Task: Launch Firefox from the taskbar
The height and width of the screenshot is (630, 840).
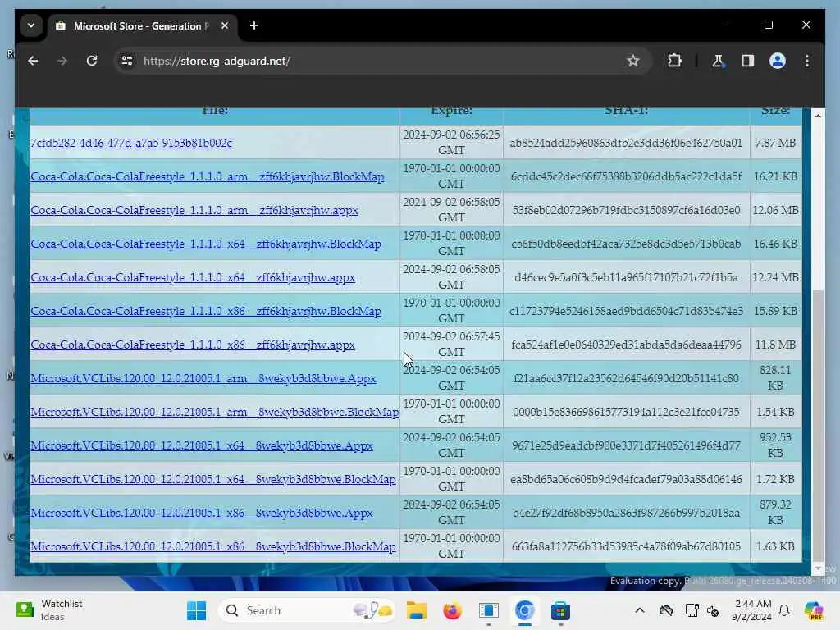Action: click(452, 610)
